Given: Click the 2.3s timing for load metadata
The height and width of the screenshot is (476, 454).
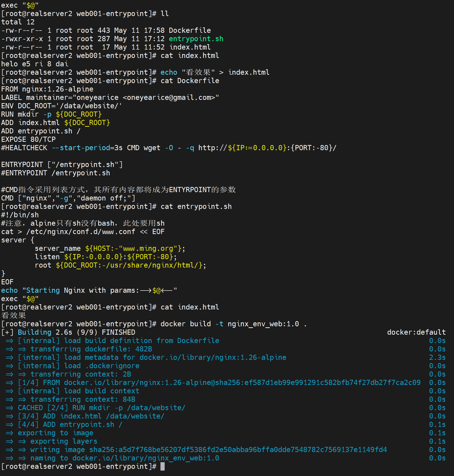Looking at the screenshot, I should [437, 357].
